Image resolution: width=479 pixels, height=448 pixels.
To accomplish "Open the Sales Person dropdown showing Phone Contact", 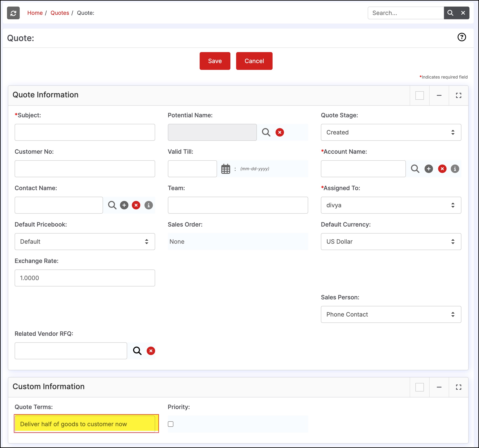I will tap(391, 314).
